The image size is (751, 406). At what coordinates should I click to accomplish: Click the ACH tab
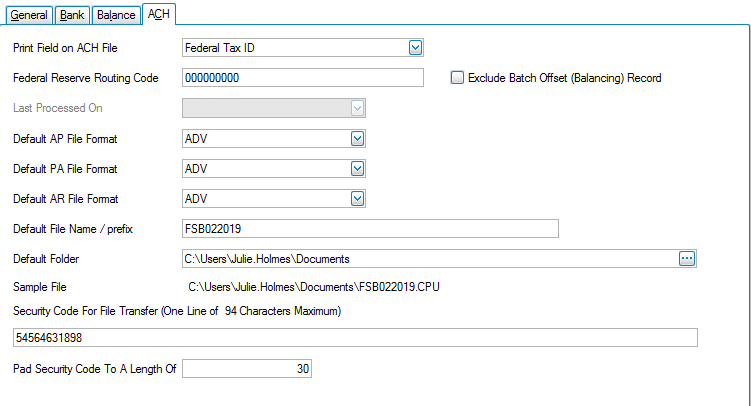coord(158,14)
